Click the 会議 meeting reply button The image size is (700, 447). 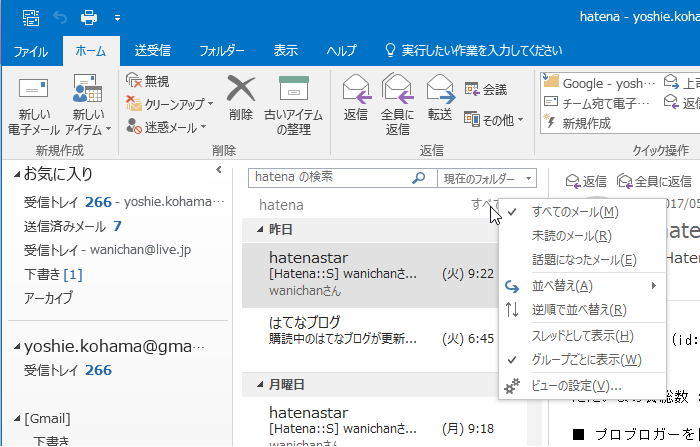click(485, 89)
